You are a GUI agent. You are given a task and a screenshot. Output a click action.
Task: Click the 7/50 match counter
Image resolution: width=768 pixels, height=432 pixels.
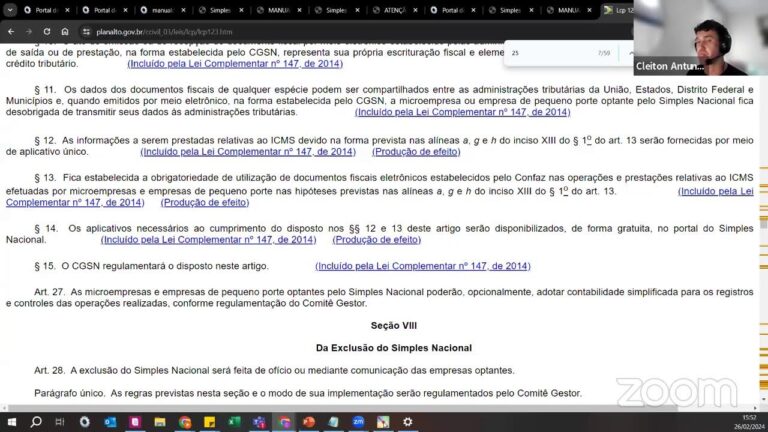(604, 53)
